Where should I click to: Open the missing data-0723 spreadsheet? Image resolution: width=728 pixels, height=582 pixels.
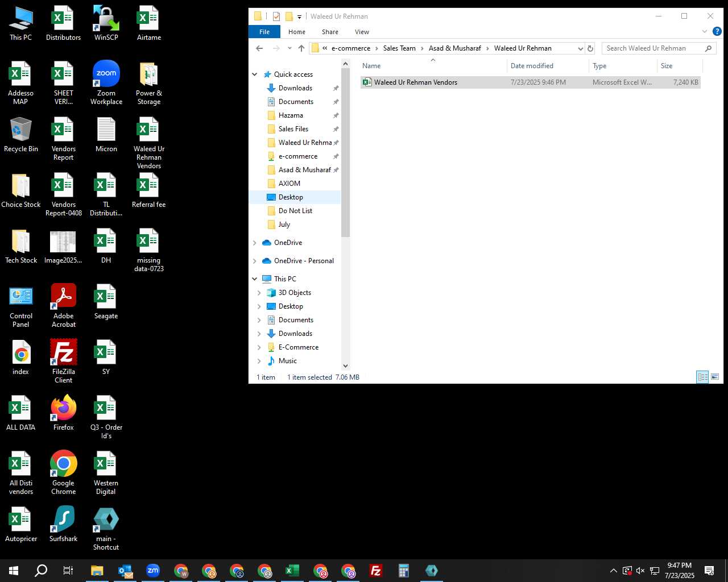[149, 250]
